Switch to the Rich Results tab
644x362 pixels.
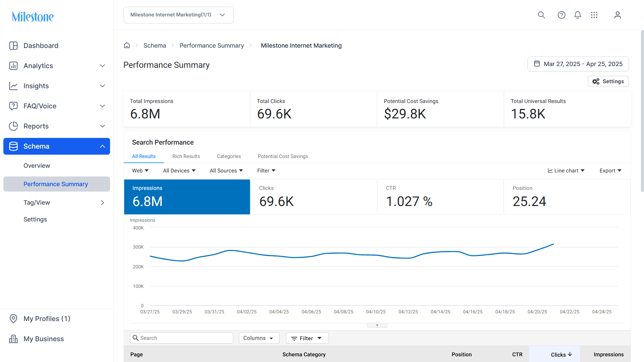(186, 156)
